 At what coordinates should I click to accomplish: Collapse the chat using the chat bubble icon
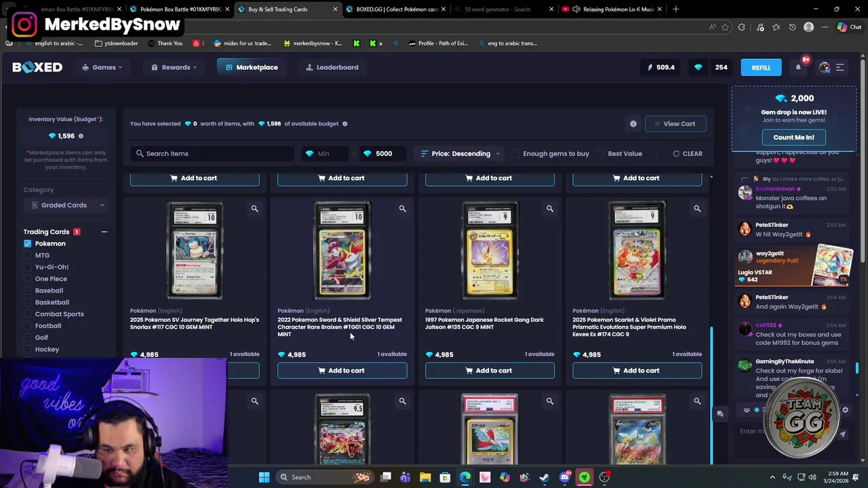[x=720, y=413]
